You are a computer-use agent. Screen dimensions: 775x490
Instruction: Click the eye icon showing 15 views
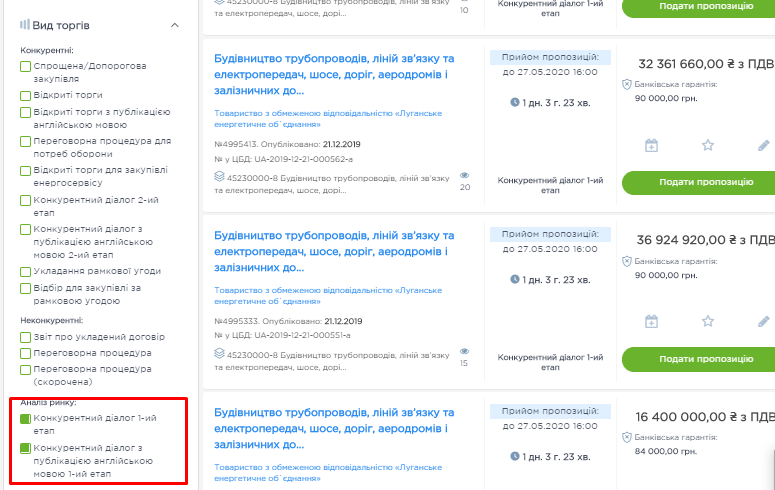pos(464,351)
